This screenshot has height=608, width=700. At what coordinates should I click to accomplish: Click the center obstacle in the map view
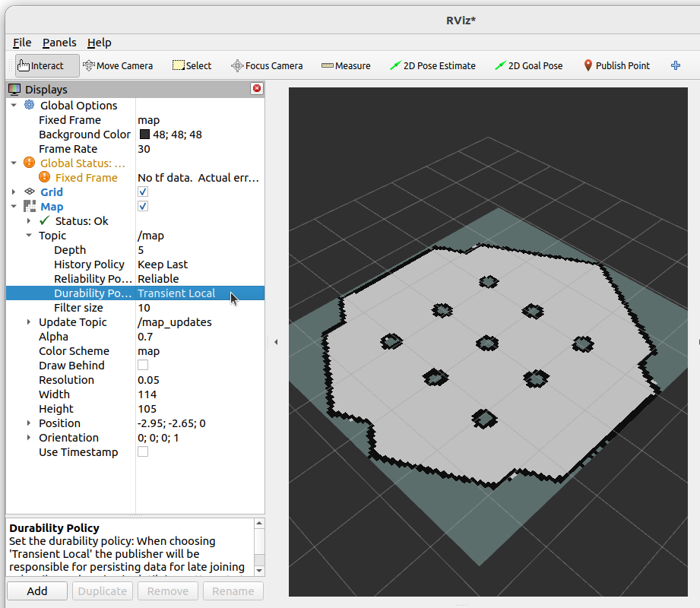click(487, 344)
